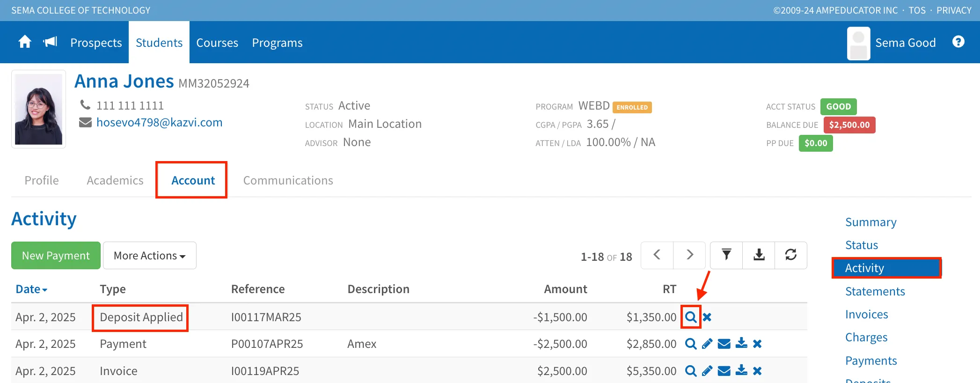The height and width of the screenshot is (383, 980).
Task: Open the Programs menu
Action: point(278,43)
